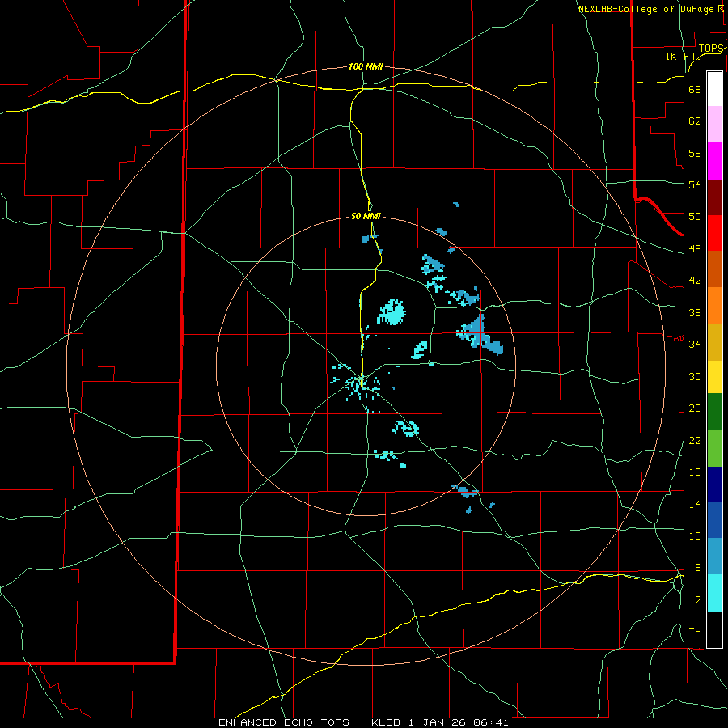Screen dimensions: 728x728
Task: Click the "38" legend value
Action: click(695, 313)
